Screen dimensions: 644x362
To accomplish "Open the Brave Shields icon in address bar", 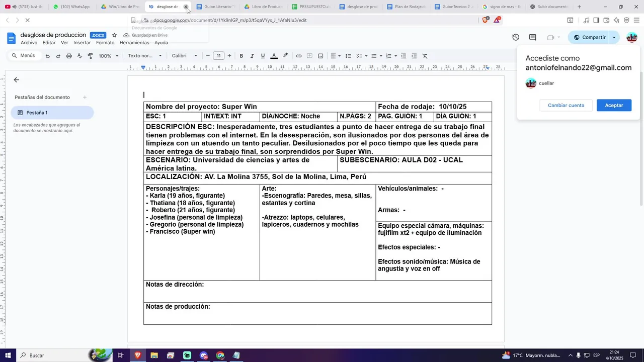I will click(x=486, y=20).
